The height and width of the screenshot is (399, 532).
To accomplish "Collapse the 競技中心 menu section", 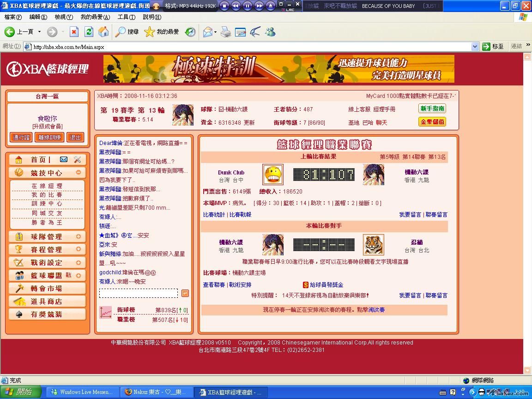I will [79, 173].
